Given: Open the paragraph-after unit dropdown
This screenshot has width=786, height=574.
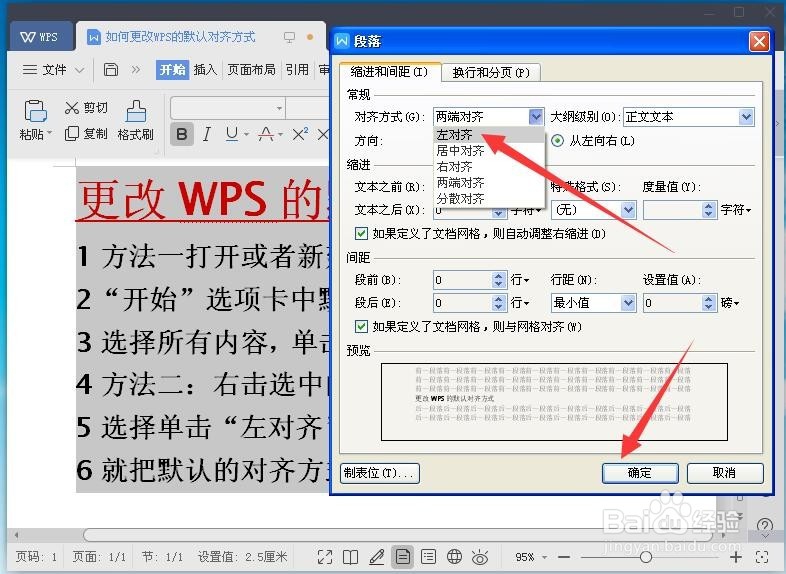Looking at the screenshot, I should [x=520, y=303].
